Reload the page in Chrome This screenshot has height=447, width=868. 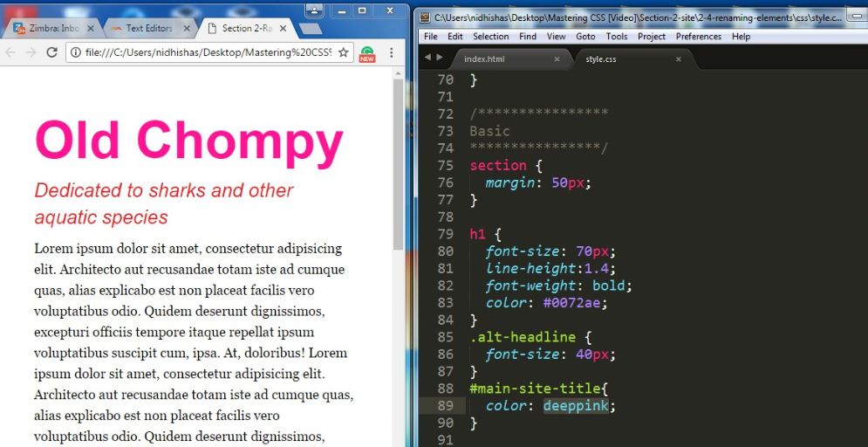point(52,52)
